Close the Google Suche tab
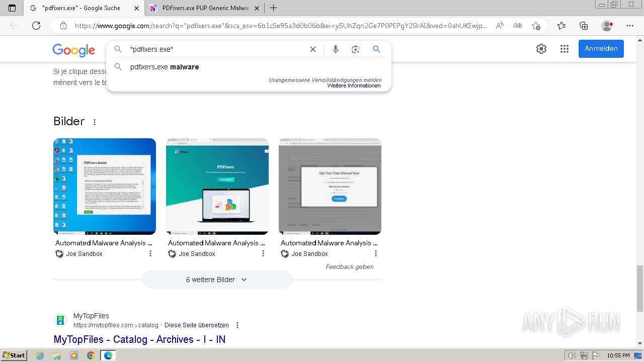Image resolution: width=644 pixels, height=362 pixels. point(137,8)
